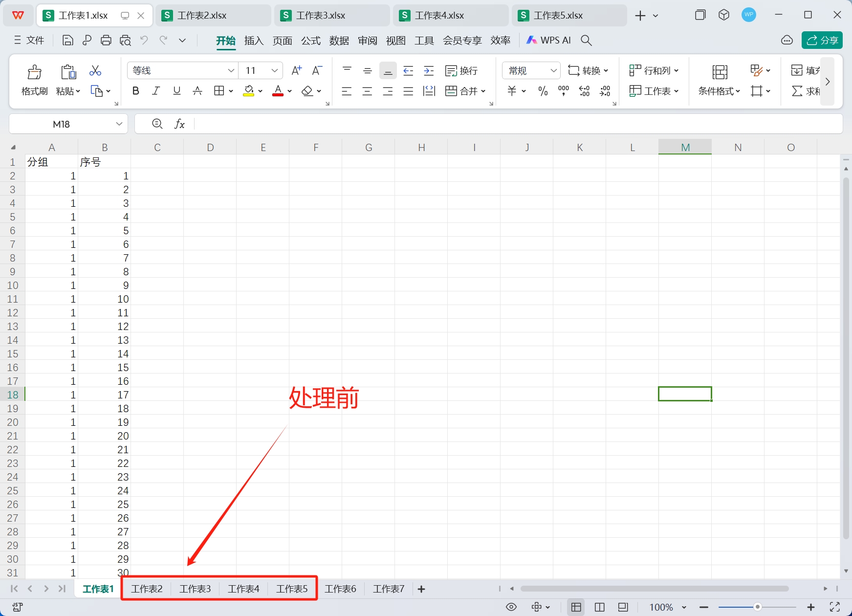This screenshot has height=616, width=852.
Task: Click the Worksheet (工作表) button
Action: (x=654, y=91)
